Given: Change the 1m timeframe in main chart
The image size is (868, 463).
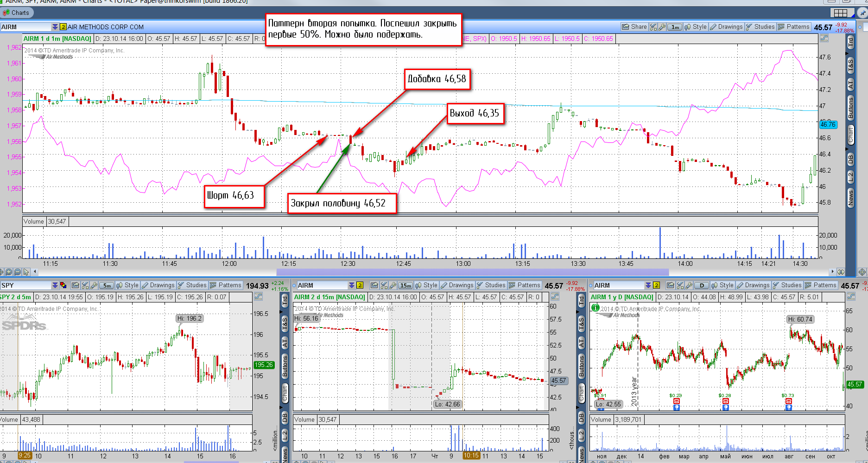Looking at the screenshot, I should 675,27.
